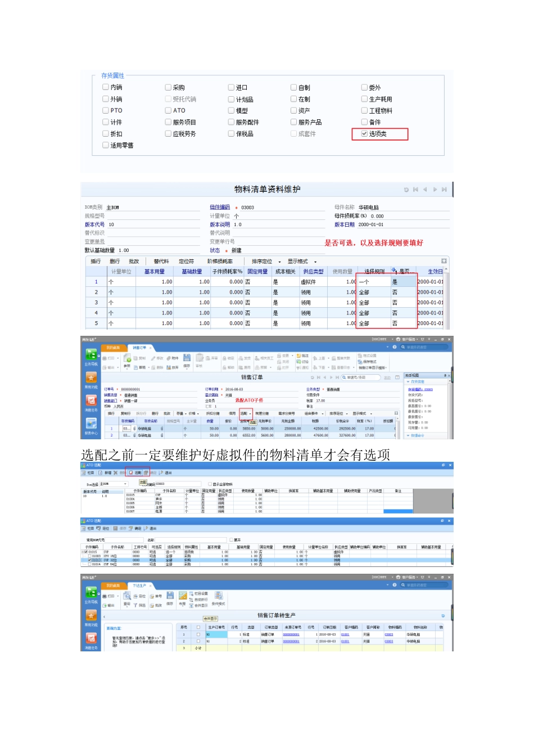This screenshot has height=756, width=534.
Task: Maximize the BOM detail grid
Action: 444,261
